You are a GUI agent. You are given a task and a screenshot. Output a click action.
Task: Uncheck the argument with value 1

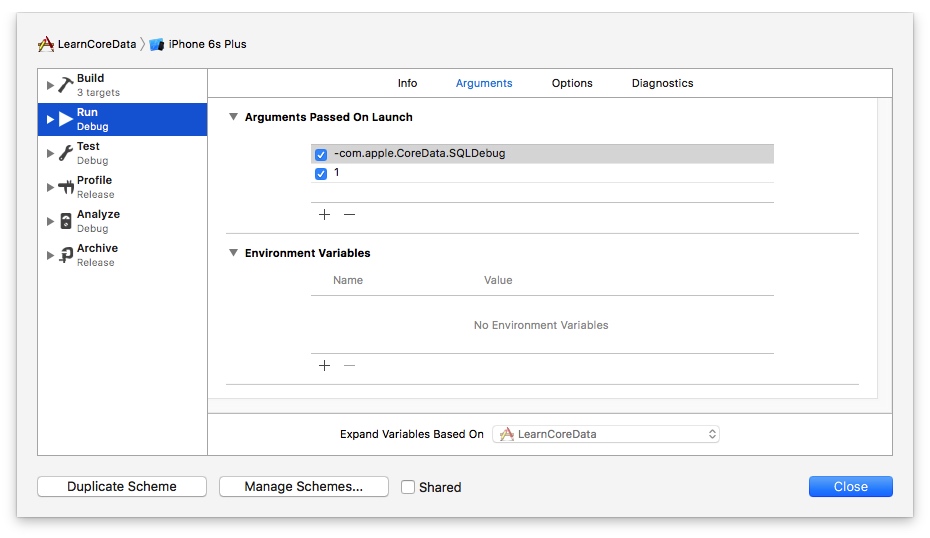pyautogui.click(x=321, y=173)
